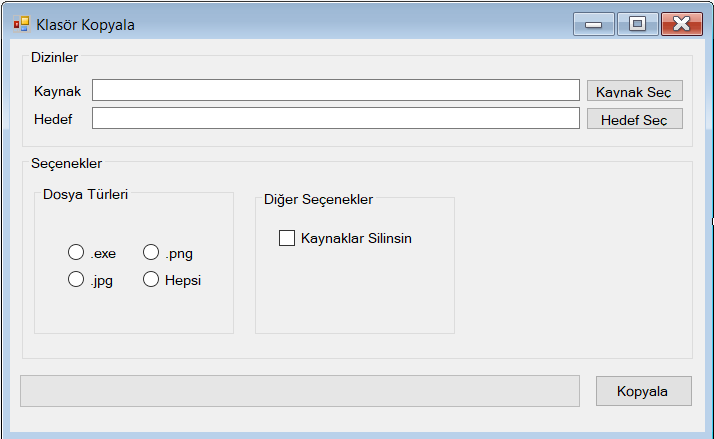This screenshot has width=714, height=439.
Task: Click the Diğer Seçenekler group label
Action: (x=318, y=199)
